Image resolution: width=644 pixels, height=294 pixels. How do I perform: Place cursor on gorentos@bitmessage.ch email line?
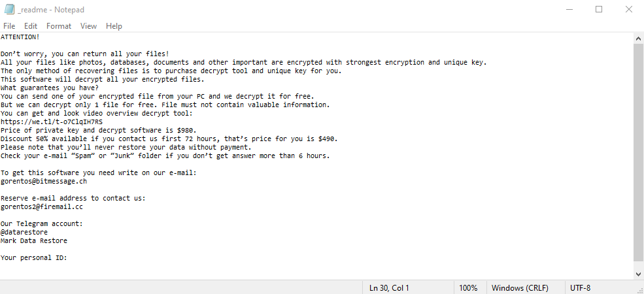click(44, 181)
